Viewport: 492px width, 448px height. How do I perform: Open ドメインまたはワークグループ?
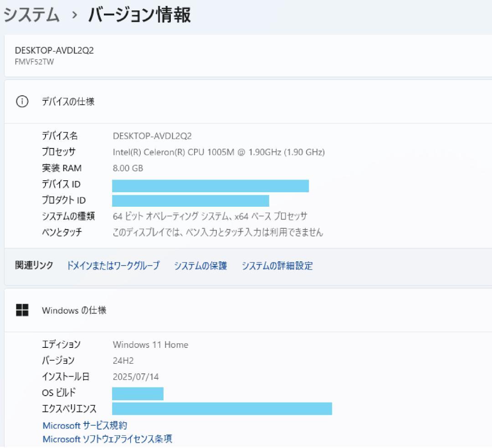[x=114, y=266]
